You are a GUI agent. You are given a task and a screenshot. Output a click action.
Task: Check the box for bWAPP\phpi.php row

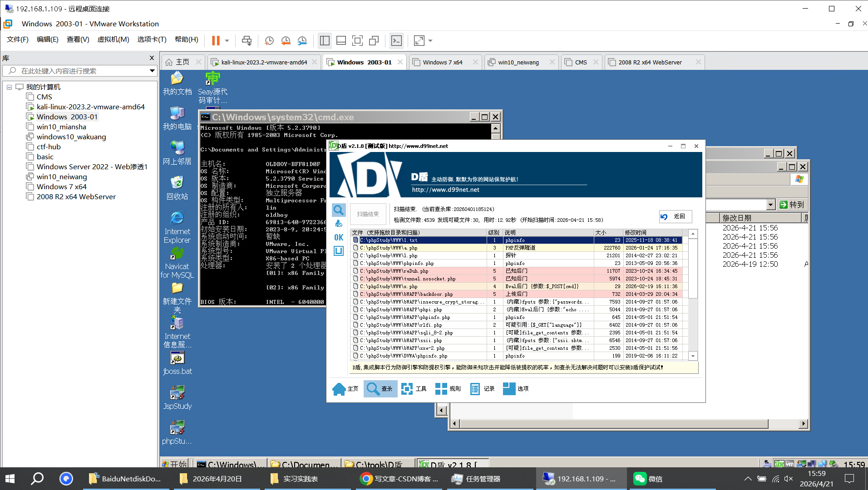[x=356, y=309]
